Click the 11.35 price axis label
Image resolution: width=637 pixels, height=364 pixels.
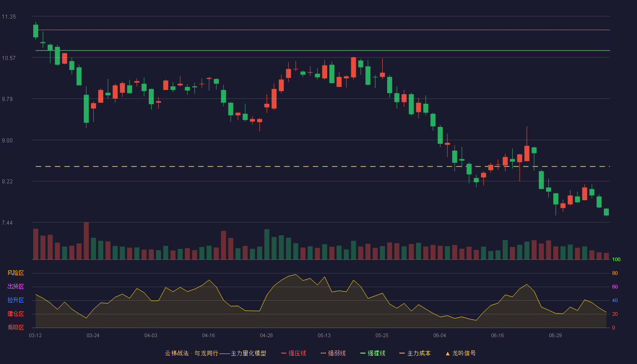pos(9,17)
